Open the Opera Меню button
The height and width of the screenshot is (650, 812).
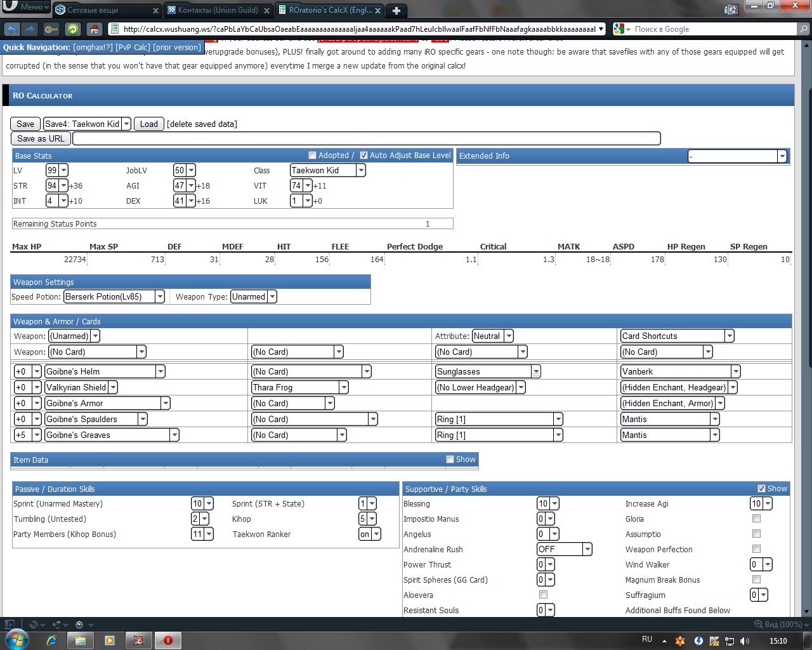[x=26, y=7]
